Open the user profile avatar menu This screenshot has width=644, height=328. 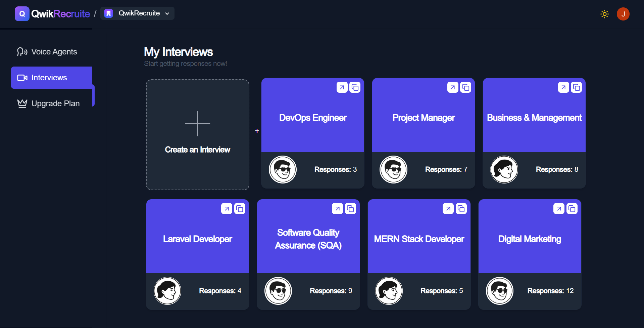(623, 14)
